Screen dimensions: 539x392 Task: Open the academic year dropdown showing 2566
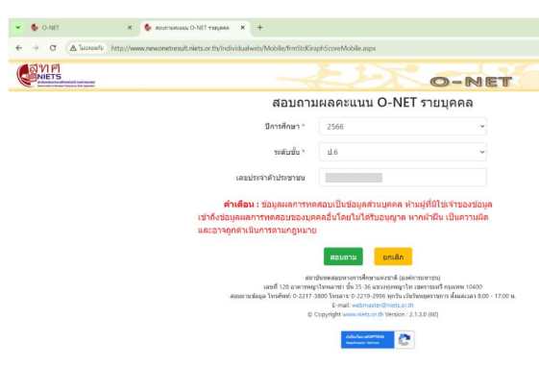(x=403, y=126)
